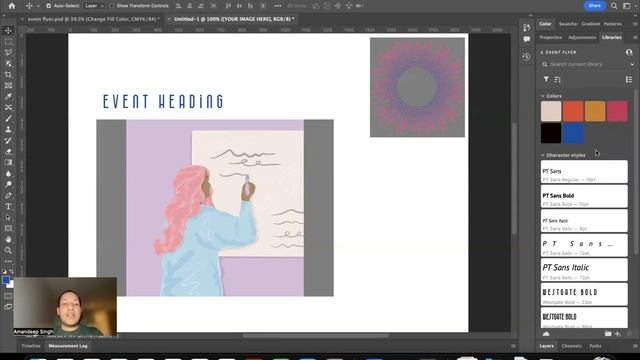Select the Spot Healing Brush tool
Screen dimensions: 640x360
(8, 107)
